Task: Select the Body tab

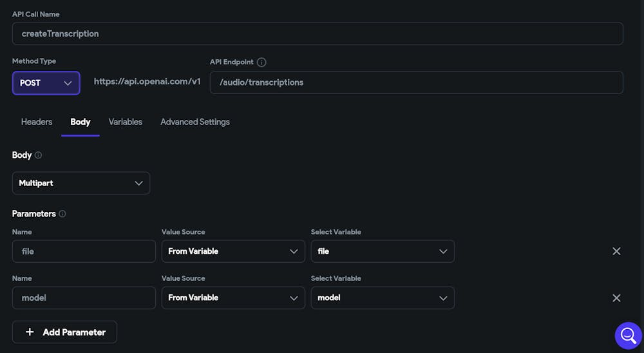Action: coord(80,122)
